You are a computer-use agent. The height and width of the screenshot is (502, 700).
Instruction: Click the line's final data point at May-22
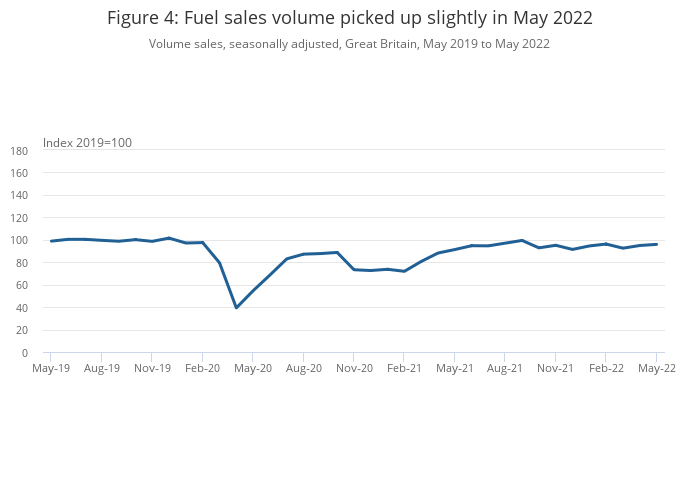coord(656,244)
